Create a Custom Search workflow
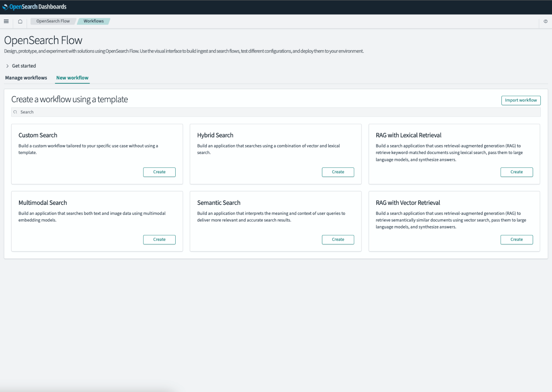The width and height of the screenshot is (552, 392). (159, 172)
